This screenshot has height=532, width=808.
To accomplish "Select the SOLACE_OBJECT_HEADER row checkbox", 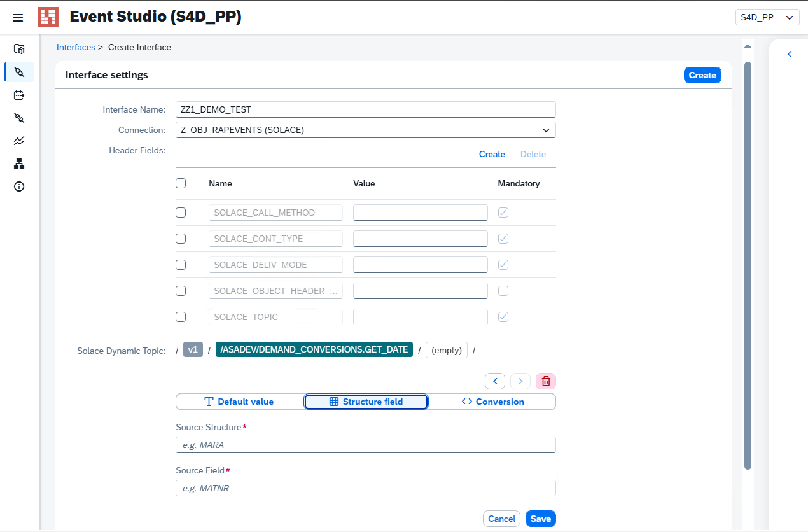I will 181,291.
